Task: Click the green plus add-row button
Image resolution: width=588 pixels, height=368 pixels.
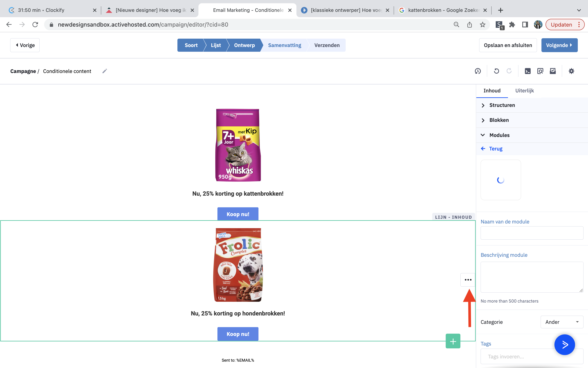Action: 453,341
